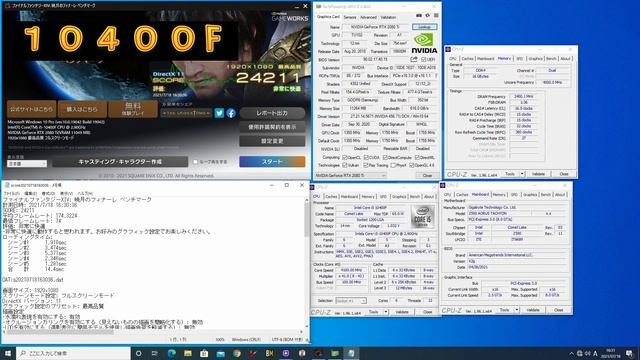Viewport: 640px width, 360px height.
Task: Click the キャスティング・キャラクター作成 button
Action: coord(120,162)
